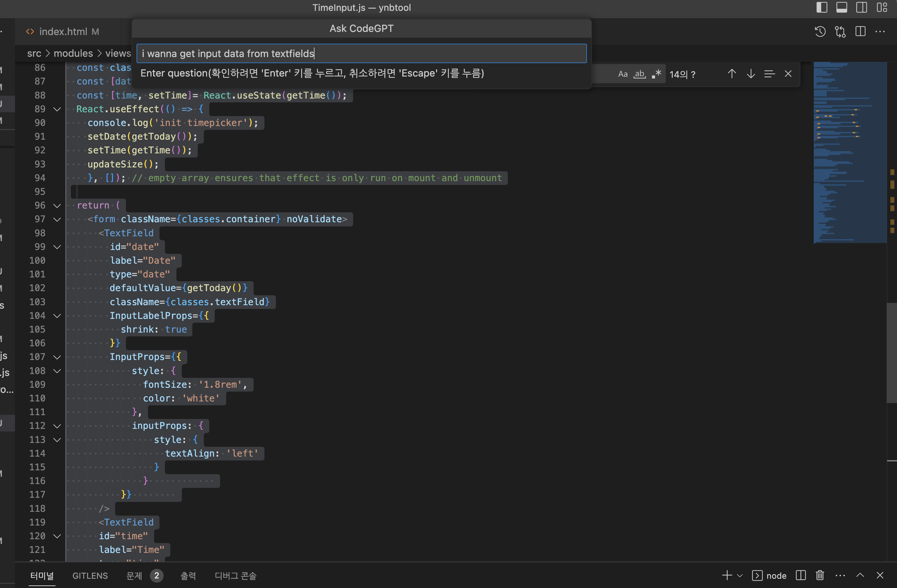Split editor right icon
This screenshot has height=588, width=897.
click(860, 32)
